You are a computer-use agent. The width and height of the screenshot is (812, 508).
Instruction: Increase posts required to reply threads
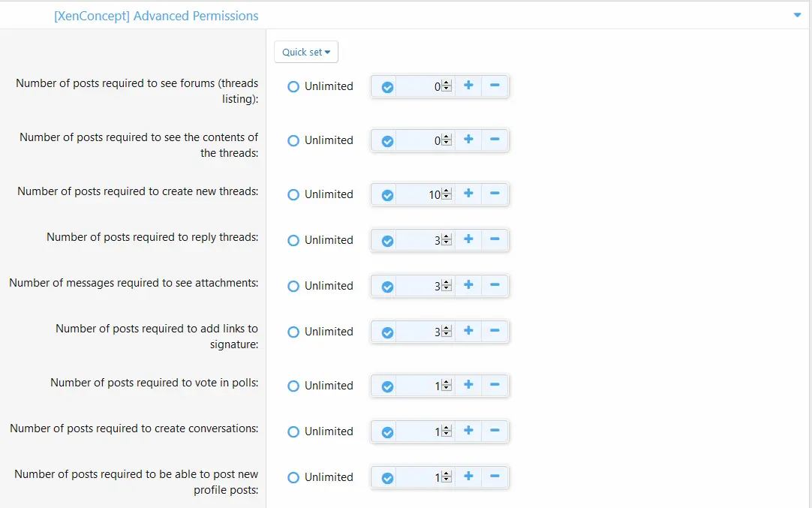point(468,239)
